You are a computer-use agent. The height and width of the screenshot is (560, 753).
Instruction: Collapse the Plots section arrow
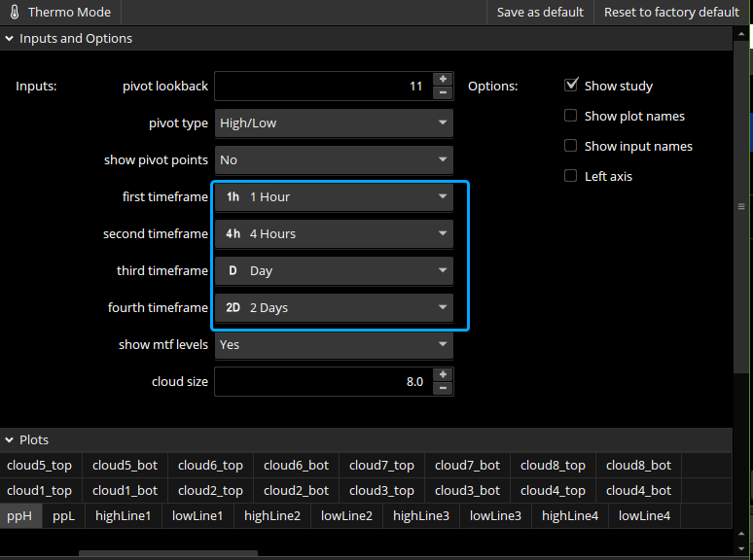tap(10, 440)
